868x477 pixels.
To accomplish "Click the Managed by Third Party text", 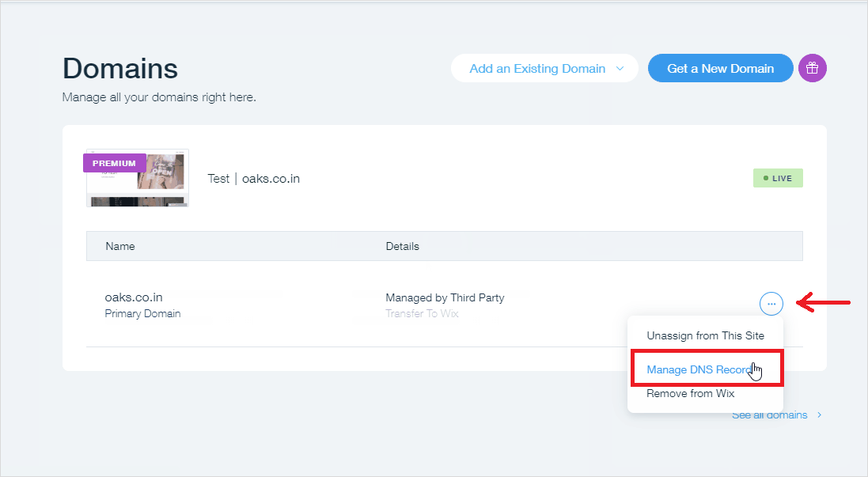I will point(445,297).
